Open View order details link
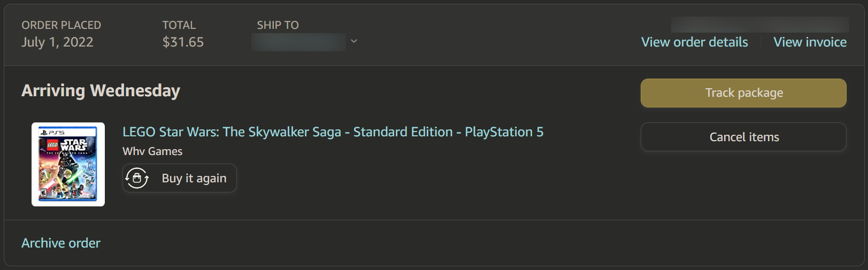Viewport: 868px width, 270px height. click(694, 42)
